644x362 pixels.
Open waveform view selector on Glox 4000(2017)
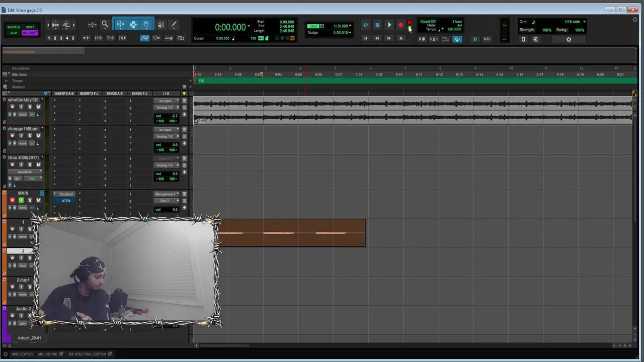pyautogui.click(x=25, y=172)
